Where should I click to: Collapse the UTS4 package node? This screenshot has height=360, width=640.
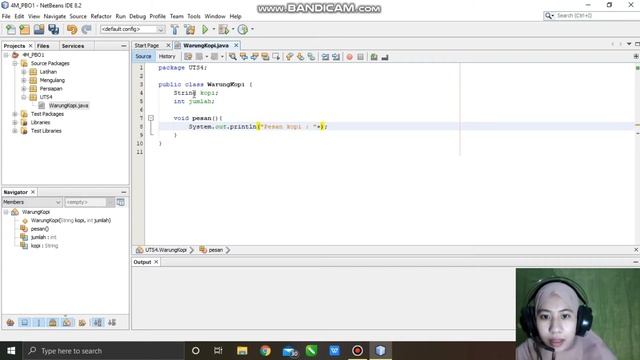(x=24, y=97)
